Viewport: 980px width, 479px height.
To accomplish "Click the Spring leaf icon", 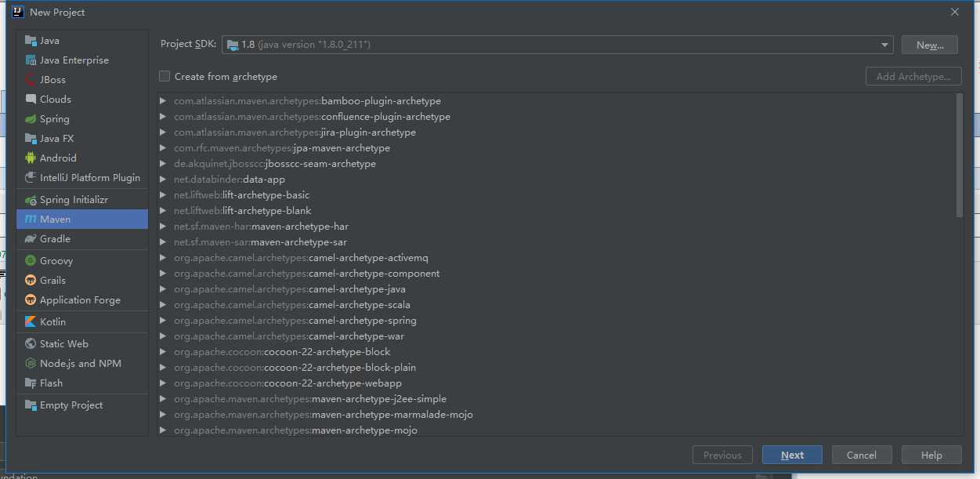I will point(31,119).
